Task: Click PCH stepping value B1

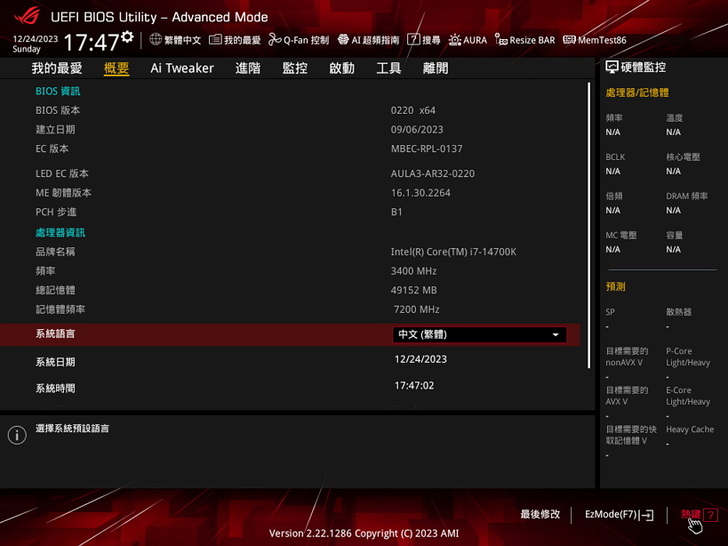Action: (396, 212)
